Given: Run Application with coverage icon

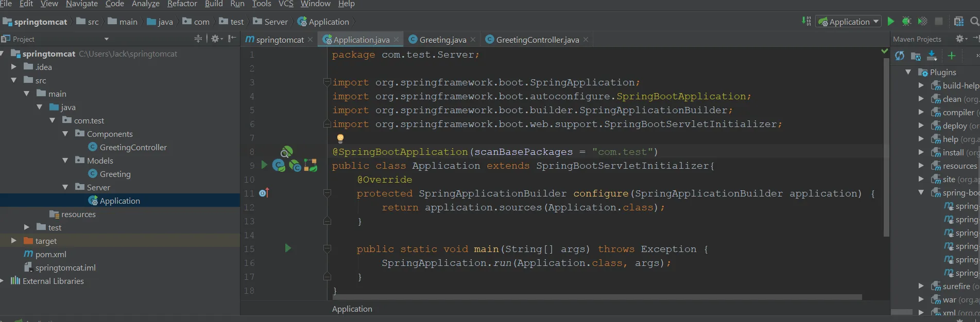Looking at the screenshot, I should [923, 22].
